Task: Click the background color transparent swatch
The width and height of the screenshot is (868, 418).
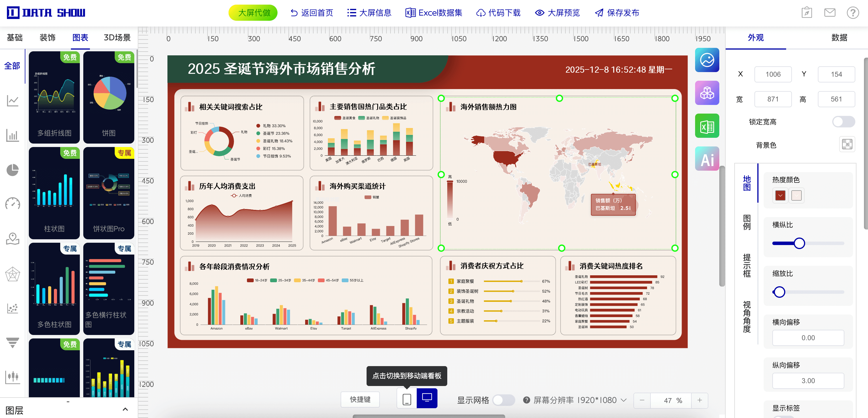Action: point(847,145)
